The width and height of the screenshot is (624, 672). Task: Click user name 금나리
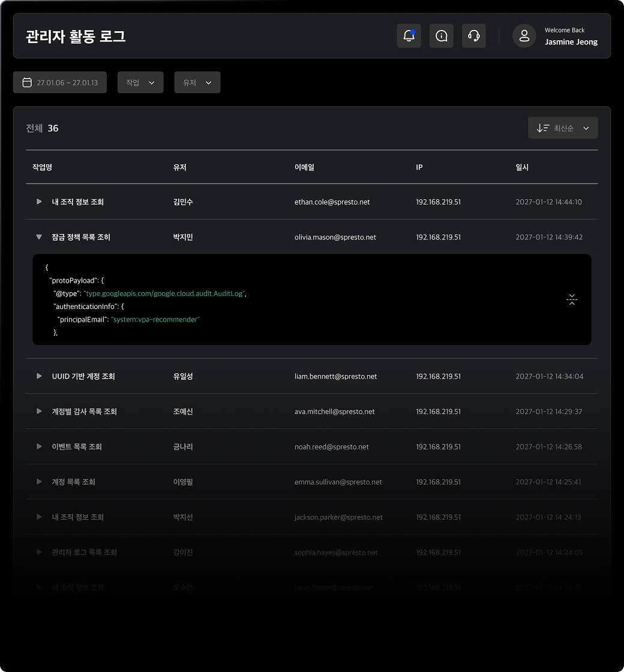pos(183,446)
